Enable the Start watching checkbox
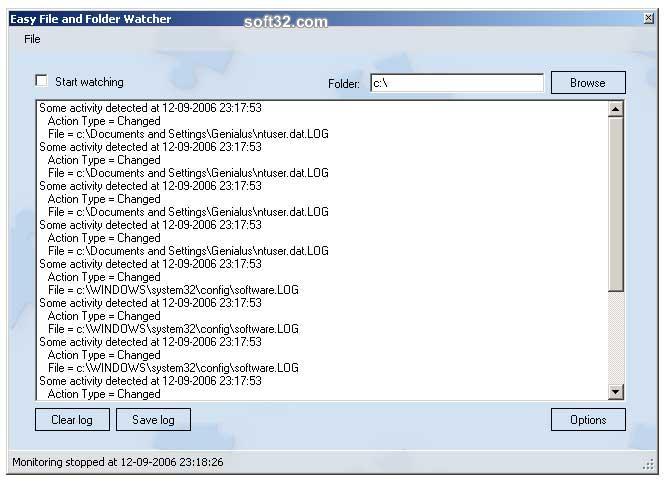The image size is (668, 485). point(41,81)
